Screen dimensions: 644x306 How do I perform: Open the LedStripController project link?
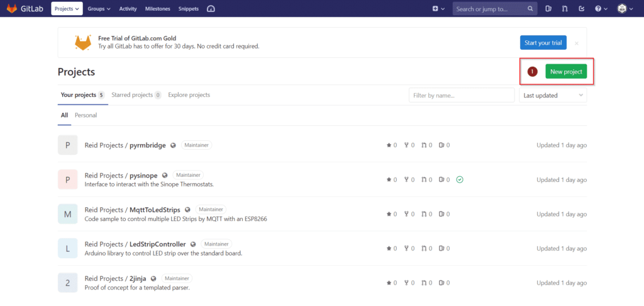(135, 244)
